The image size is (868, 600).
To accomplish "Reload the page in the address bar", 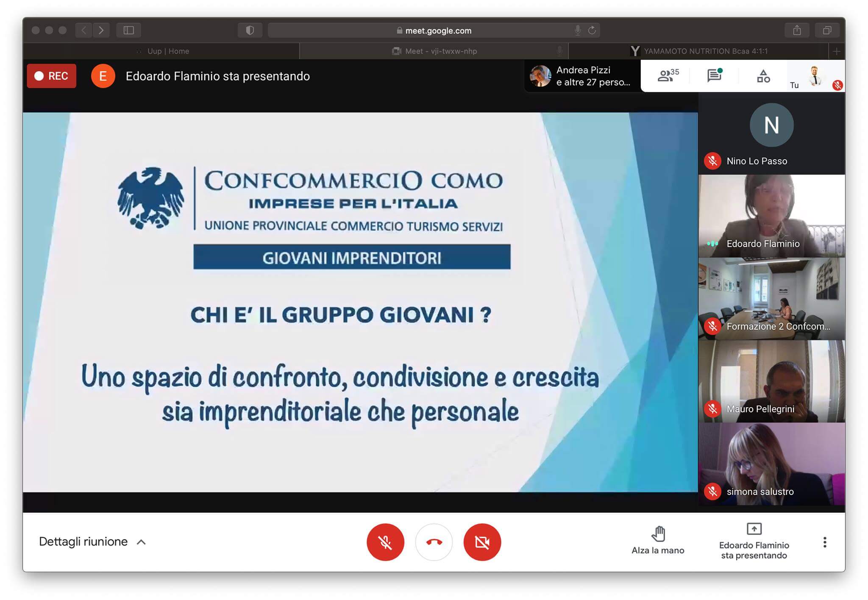I will (x=592, y=30).
